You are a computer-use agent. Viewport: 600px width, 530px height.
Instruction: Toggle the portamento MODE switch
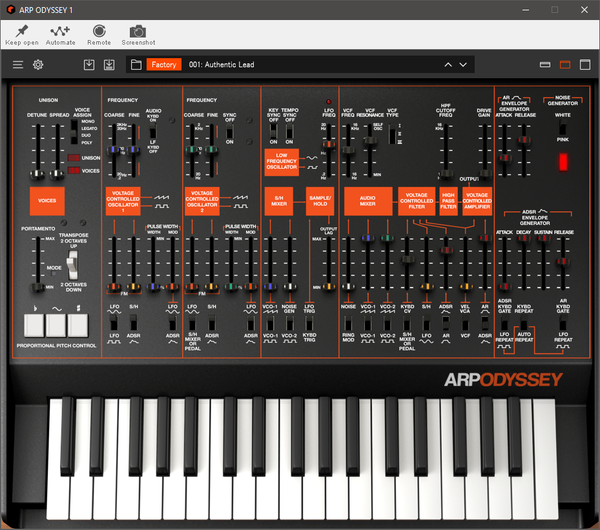(54, 273)
